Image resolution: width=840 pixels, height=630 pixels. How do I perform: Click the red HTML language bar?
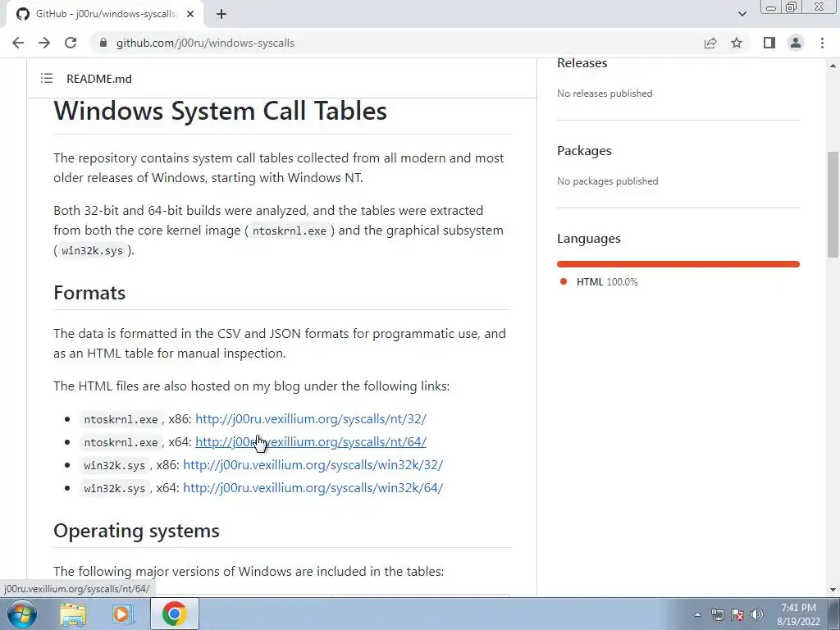(x=678, y=264)
